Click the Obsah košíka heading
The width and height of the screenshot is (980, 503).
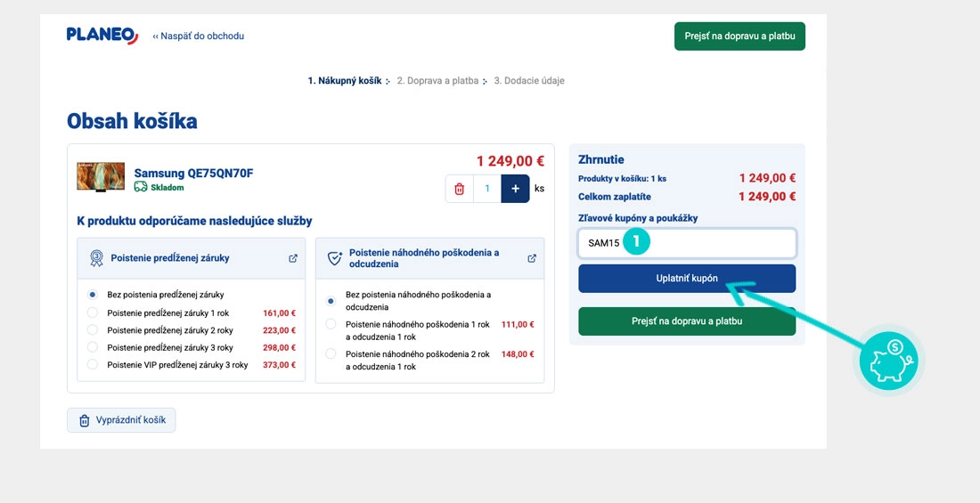[132, 120]
